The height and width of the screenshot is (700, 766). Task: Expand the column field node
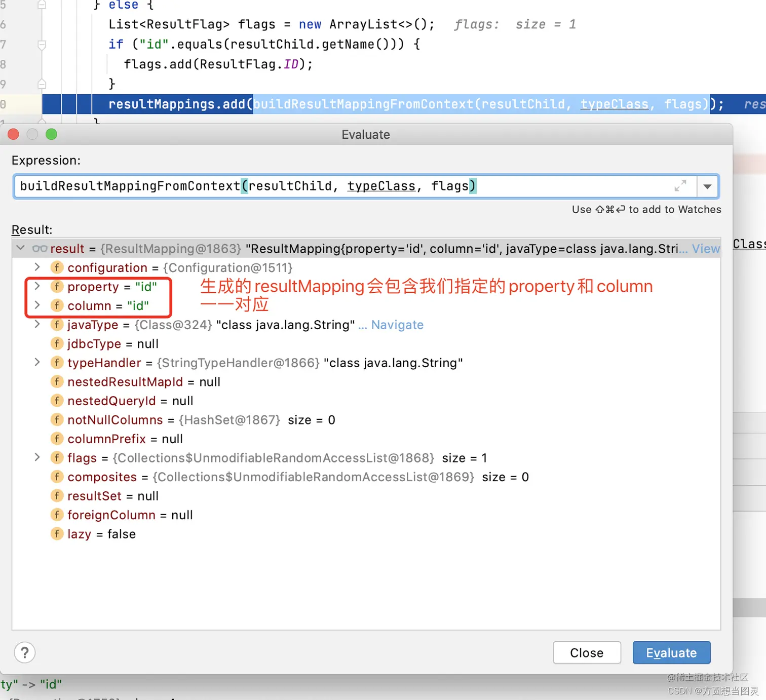37,305
